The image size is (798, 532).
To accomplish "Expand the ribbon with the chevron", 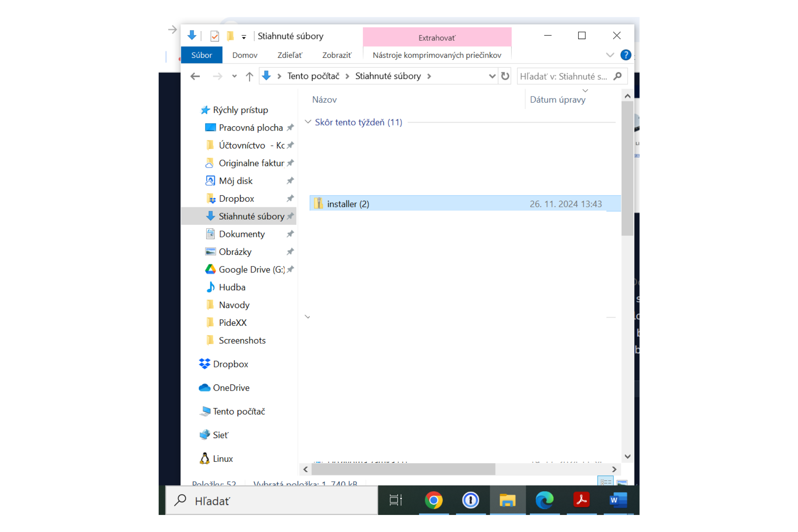I will (610, 55).
